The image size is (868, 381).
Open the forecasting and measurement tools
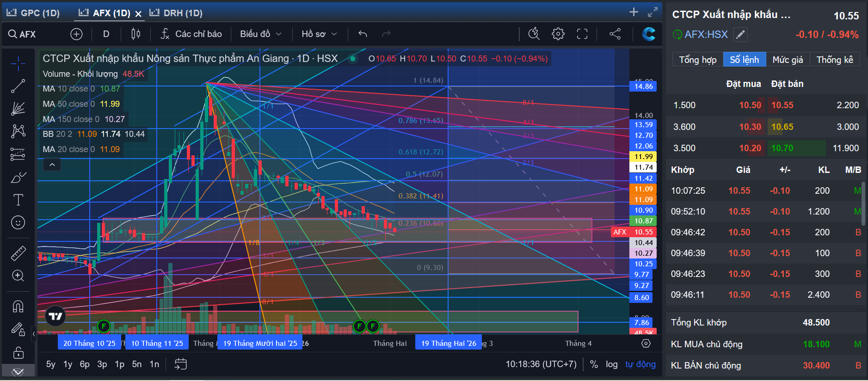click(18, 154)
